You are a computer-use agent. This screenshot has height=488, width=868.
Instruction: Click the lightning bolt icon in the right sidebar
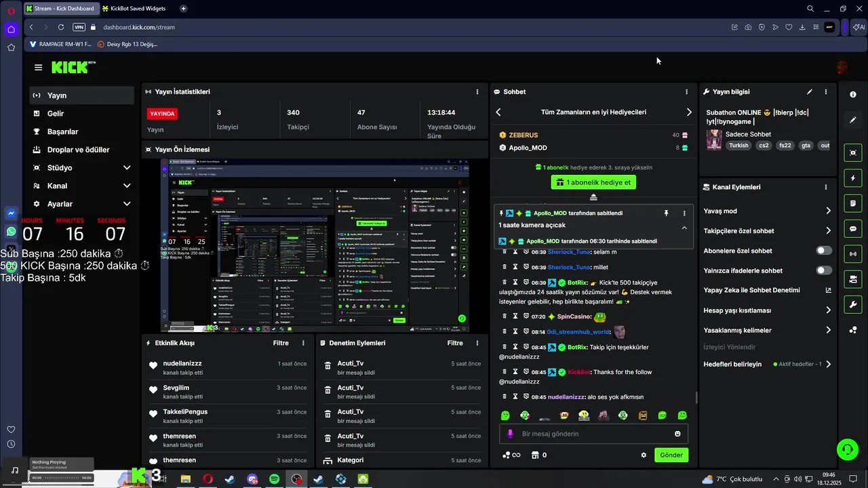coord(853,178)
